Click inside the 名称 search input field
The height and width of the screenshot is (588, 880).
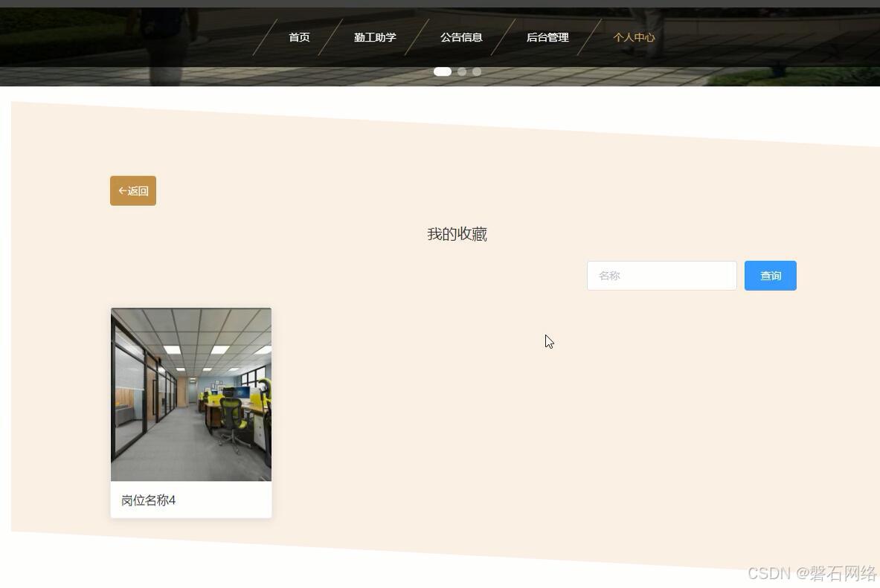pos(661,275)
